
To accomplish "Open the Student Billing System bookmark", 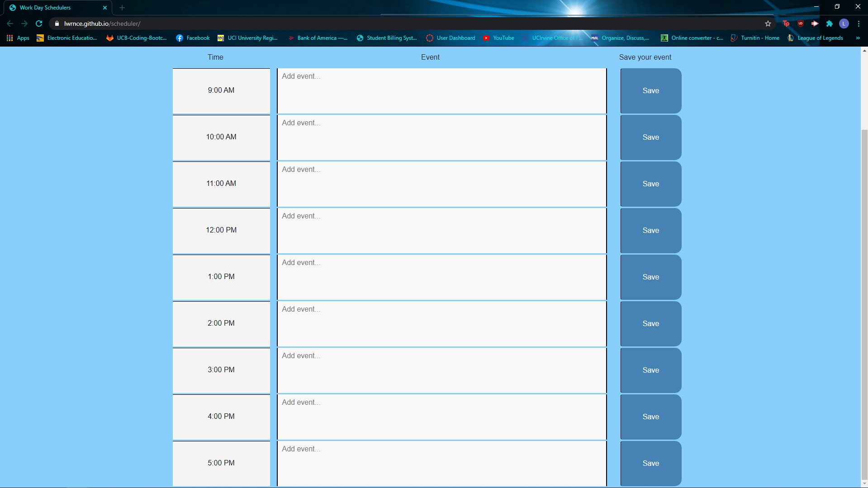I will 387,38.
